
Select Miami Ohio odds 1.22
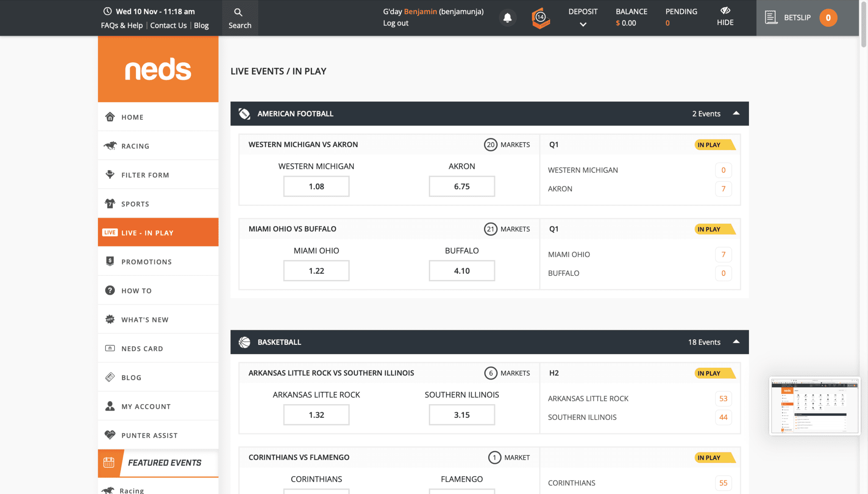[316, 271]
